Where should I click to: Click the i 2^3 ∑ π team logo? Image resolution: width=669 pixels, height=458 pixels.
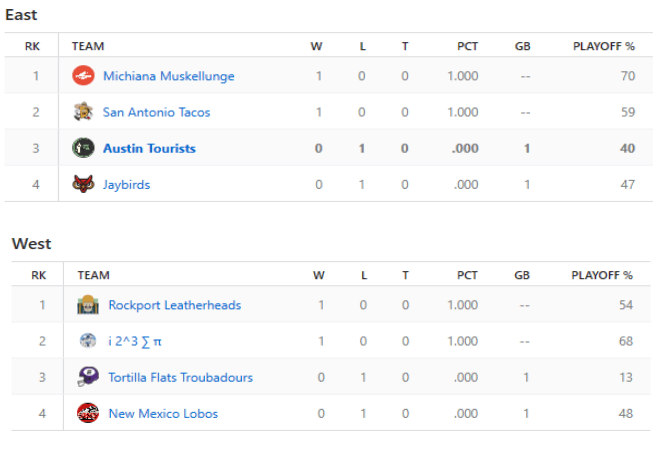(x=88, y=341)
